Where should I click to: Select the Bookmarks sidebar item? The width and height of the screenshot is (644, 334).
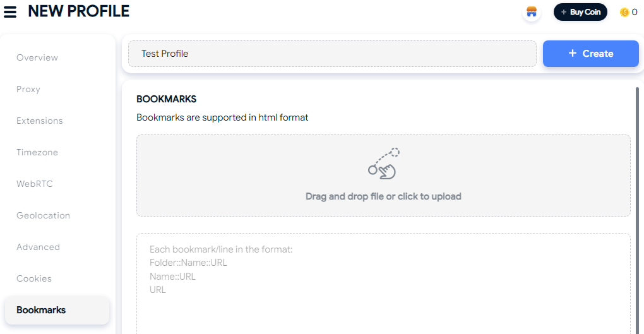(x=57, y=310)
